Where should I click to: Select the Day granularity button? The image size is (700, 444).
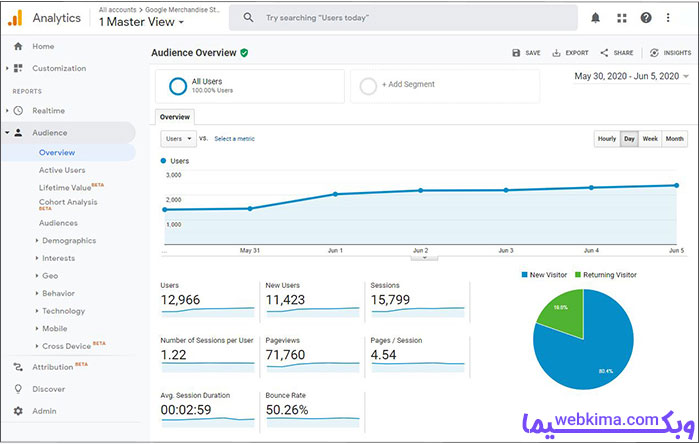(629, 139)
